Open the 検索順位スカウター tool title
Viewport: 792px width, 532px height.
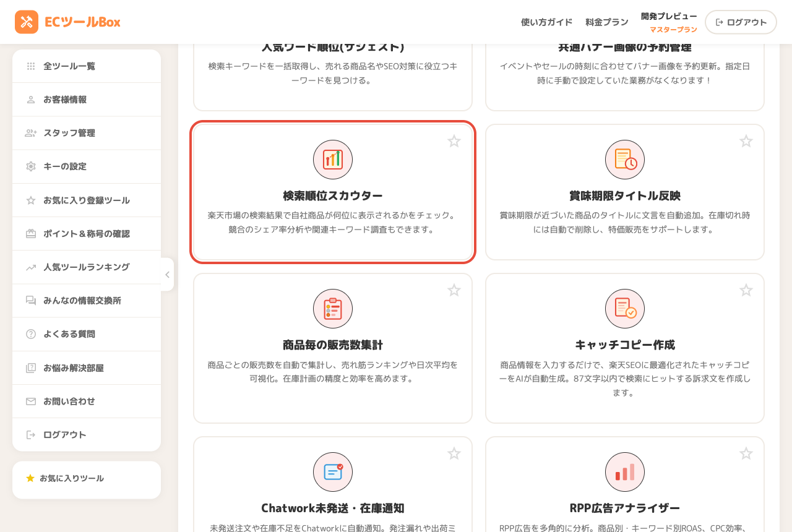click(x=333, y=195)
